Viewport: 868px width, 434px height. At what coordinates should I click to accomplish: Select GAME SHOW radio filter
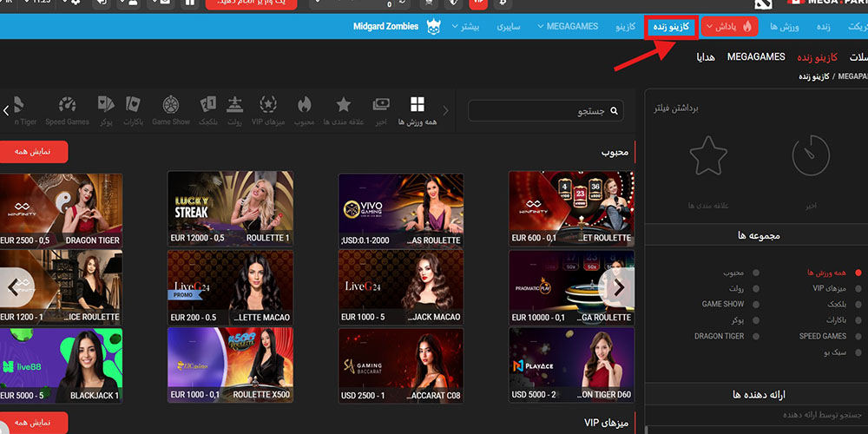[x=756, y=305]
